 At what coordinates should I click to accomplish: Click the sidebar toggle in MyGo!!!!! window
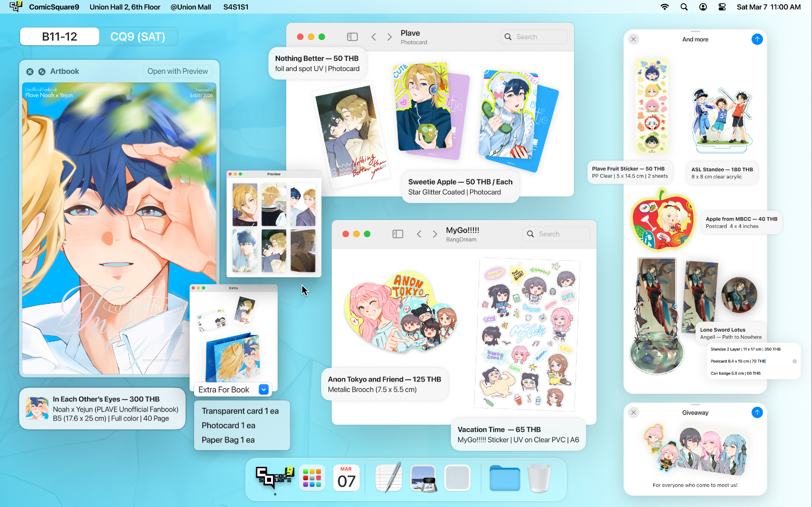397,234
